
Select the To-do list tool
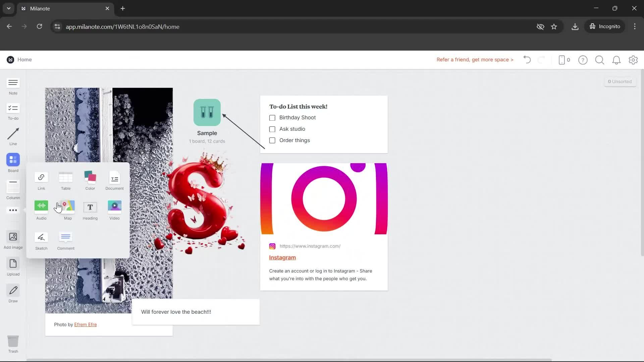click(x=13, y=111)
